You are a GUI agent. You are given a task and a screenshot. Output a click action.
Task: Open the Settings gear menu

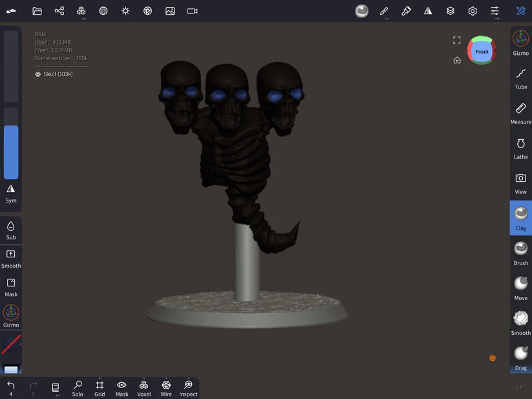pos(473,11)
